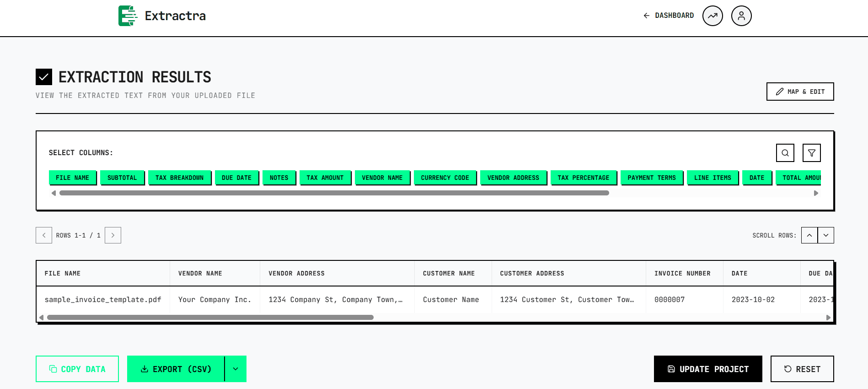Toggle the SUBTOTAL column chip

click(x=122, y=178)
